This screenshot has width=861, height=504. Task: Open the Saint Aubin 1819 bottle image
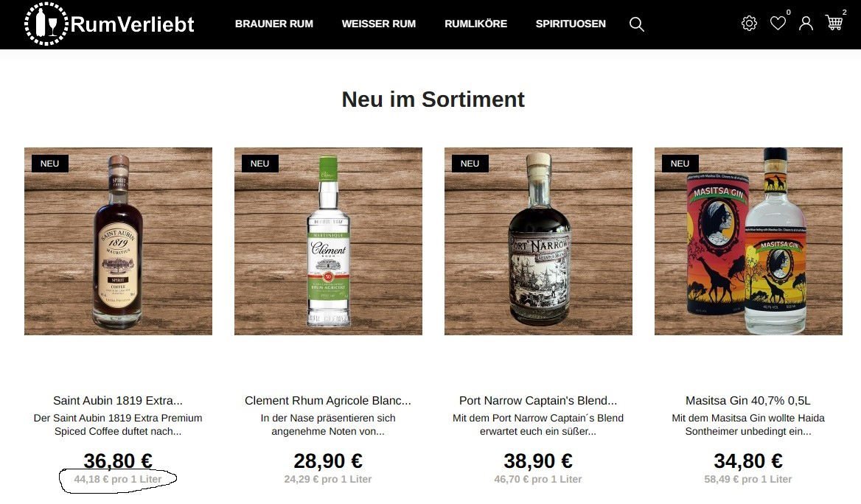pyautogui.click(x=118, y=241)
